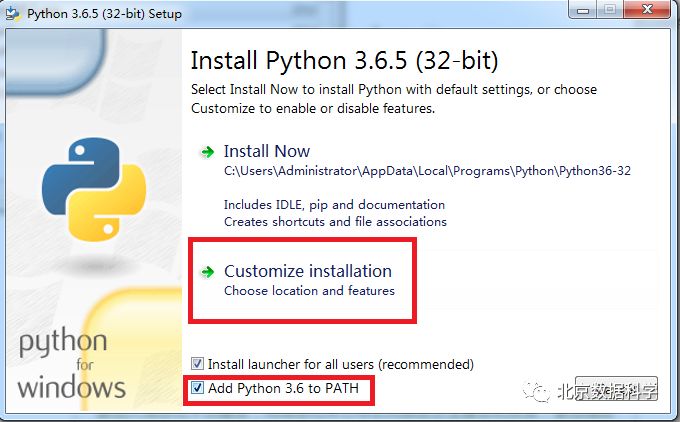Toggle Install launcher for all users checkbox

[x=198, y=364]
